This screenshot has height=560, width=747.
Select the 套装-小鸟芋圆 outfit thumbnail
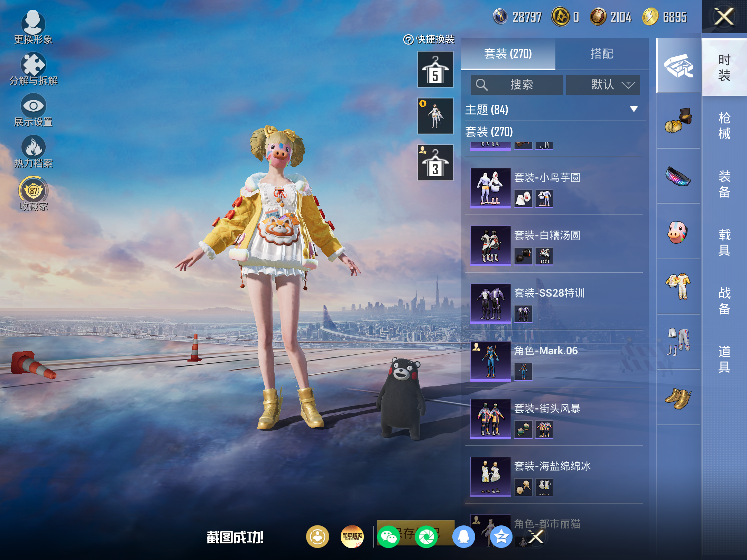[490, 188]
